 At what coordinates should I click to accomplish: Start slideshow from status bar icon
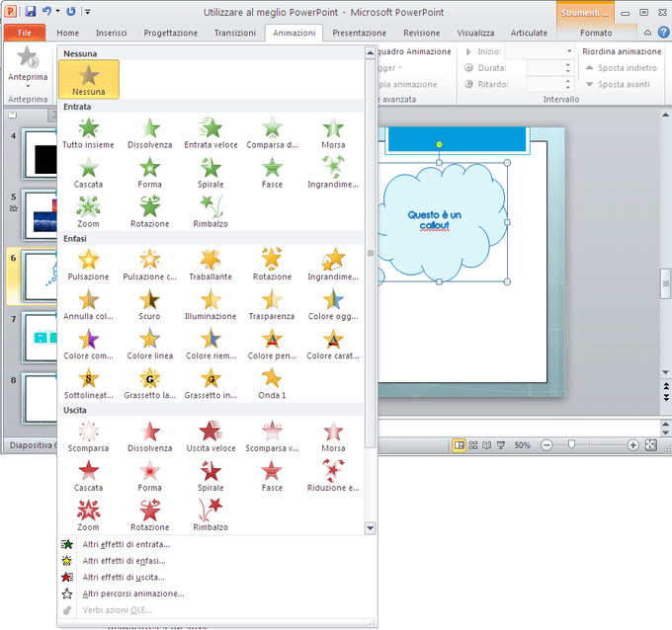(x=501, y=445)
